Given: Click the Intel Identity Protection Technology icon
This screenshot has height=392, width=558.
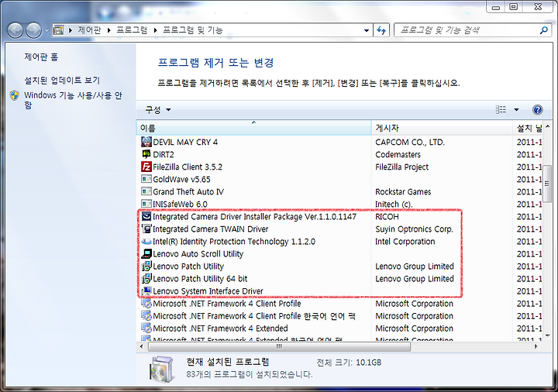Looking at the screenshot, I should tap(146, 242).
